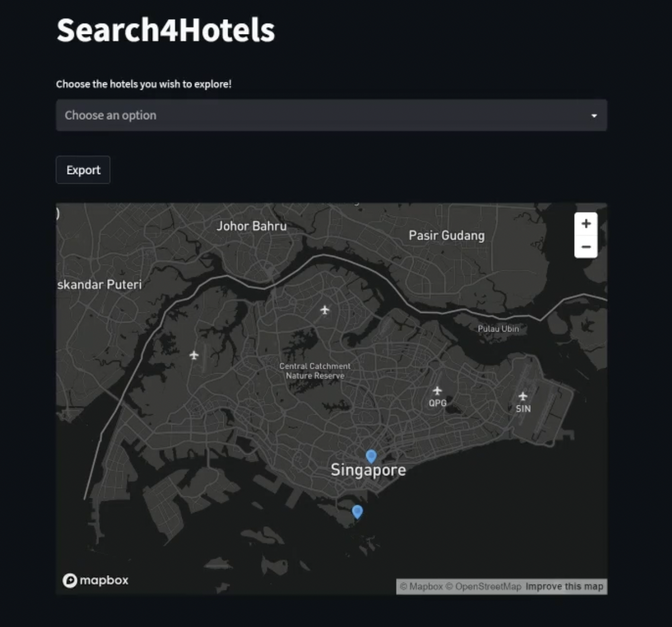The height and width of the screenshot is (627, 672).
Task: Open the mapbox logo at map corner
Action: pos(96,580)
